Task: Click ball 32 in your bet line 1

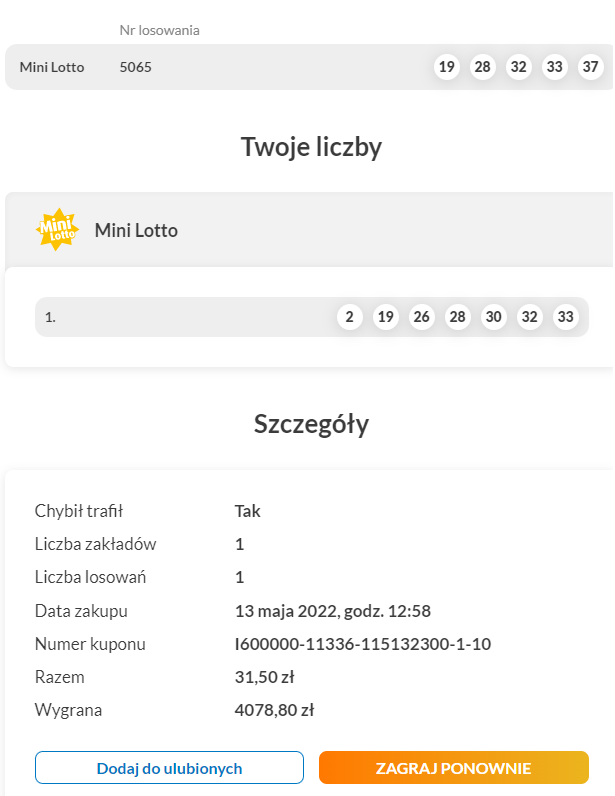Action: 530,317
